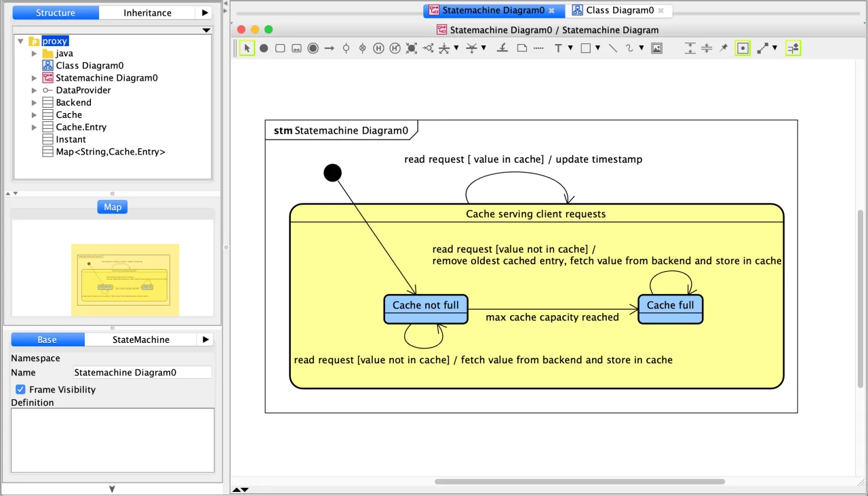The height and width of the screenshot is (496, 868).
Task: Open the Freehand tool dropdown arrow
Action: [x=641, y=48]
